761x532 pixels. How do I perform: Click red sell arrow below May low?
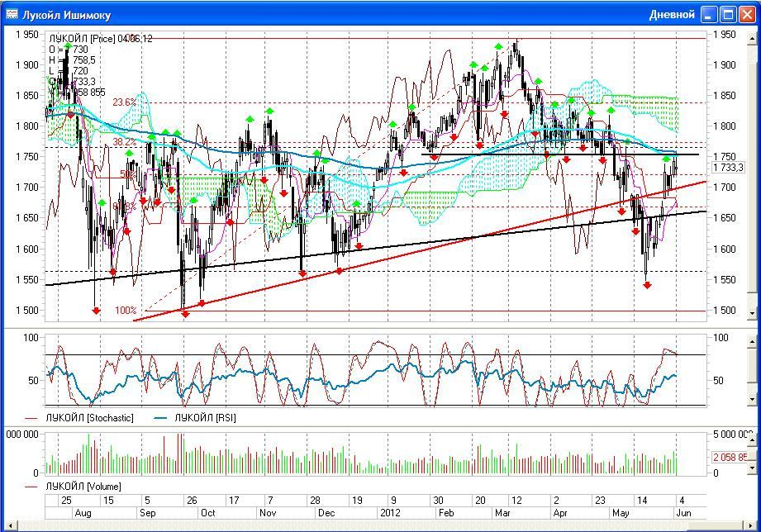(647, 286)
